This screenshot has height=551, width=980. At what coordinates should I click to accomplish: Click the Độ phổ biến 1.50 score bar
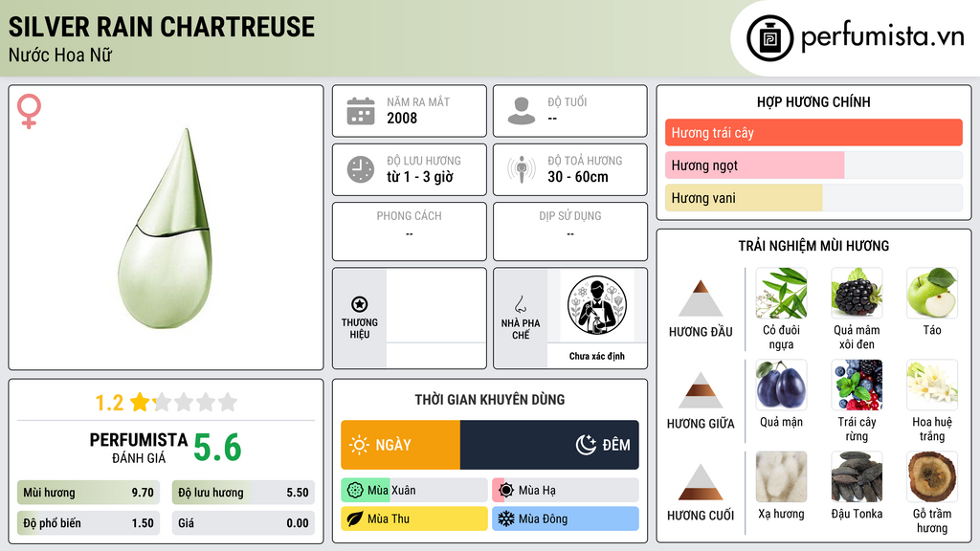click(x=88, y=523)
